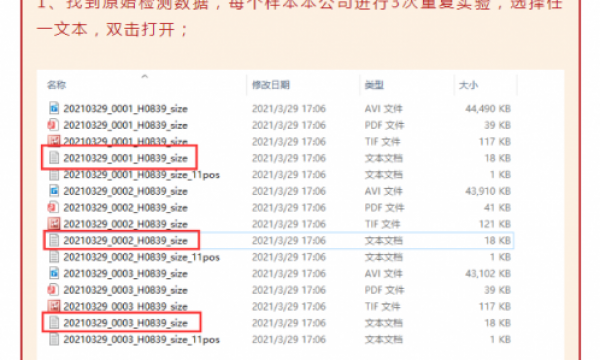Select the 20210329_0002_H0839_size TIF file name
This screenshot has height=360, width=600.
click(126, 224)
